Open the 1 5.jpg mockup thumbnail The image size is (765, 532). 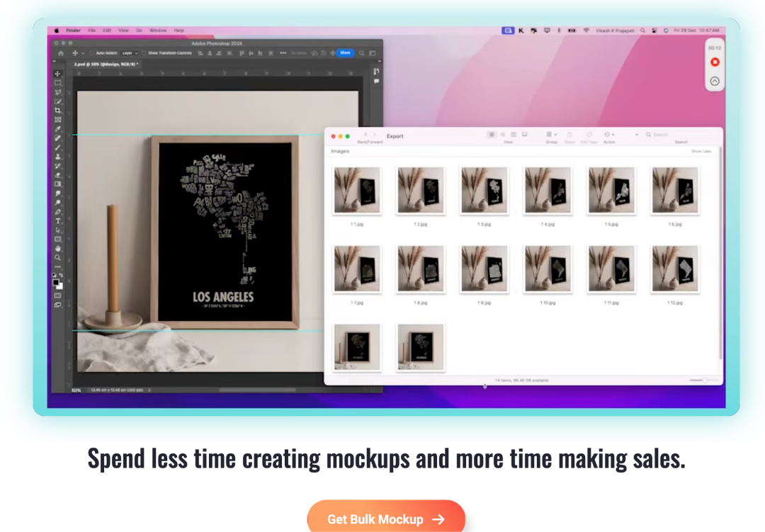611,190
